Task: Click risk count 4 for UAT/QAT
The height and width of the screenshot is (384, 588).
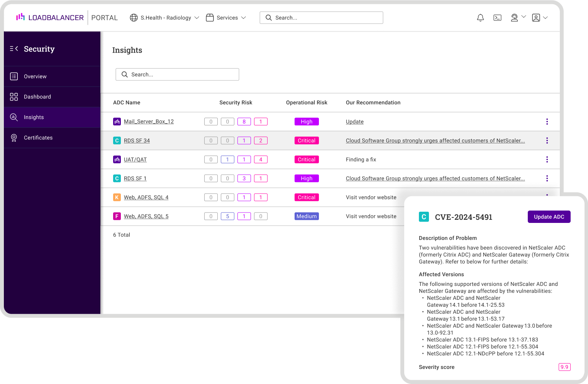Action: [261, 160]
